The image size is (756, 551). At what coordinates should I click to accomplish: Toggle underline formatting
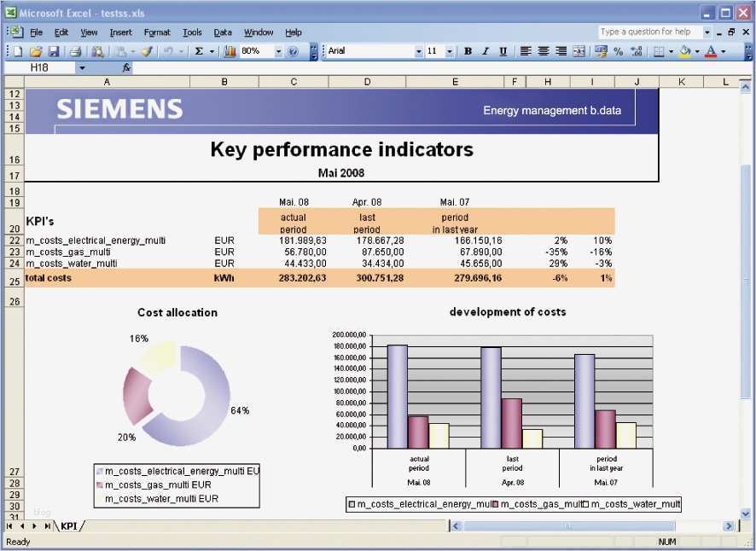coord(502,51)
